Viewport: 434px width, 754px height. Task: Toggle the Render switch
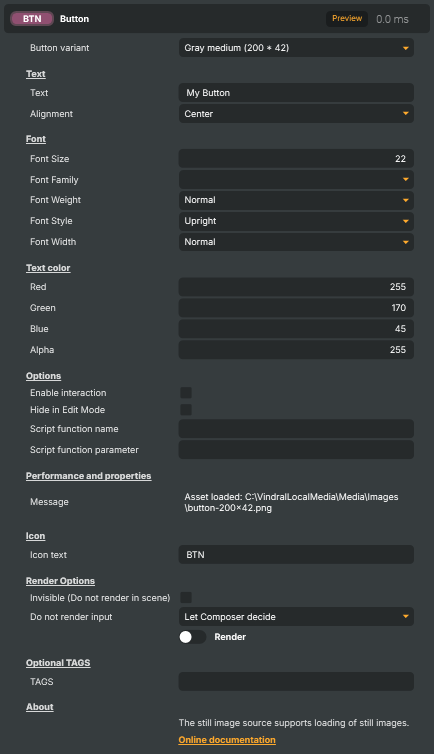tap(193, 637)
